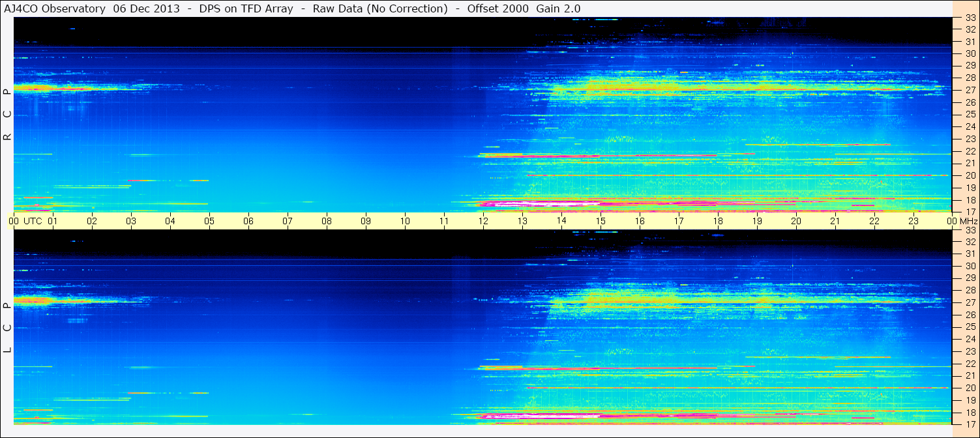980x438 pixels.
Task: Click 22 MHz label on RCP frequency scale
Action: (x=970, y=151)
